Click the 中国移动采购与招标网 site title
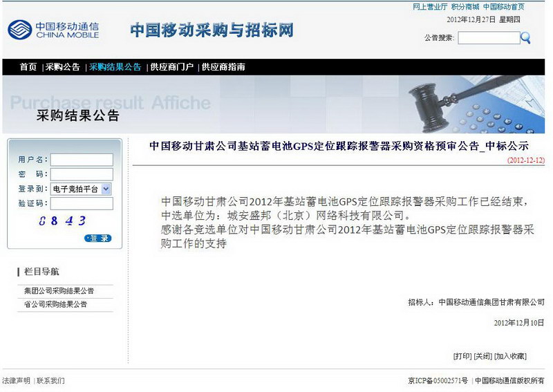The width and height of the screenshot is (553, 392). point(212,30)
